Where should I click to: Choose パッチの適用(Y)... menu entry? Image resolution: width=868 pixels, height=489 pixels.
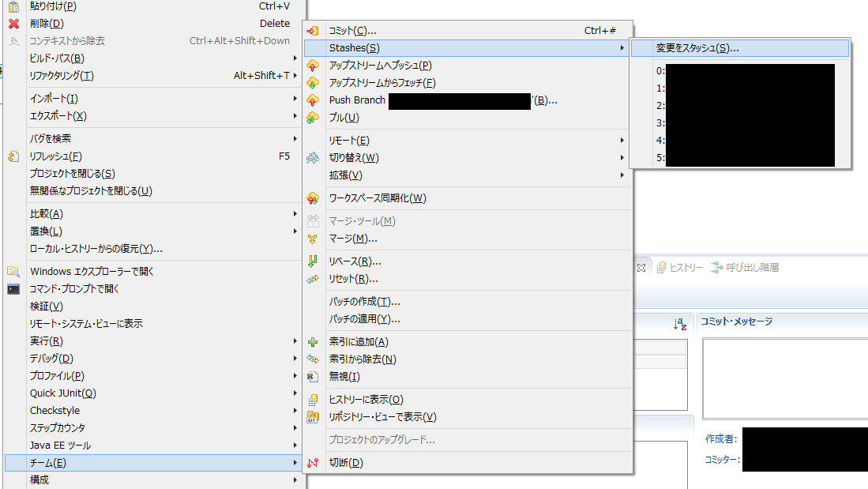click(468, 319)
